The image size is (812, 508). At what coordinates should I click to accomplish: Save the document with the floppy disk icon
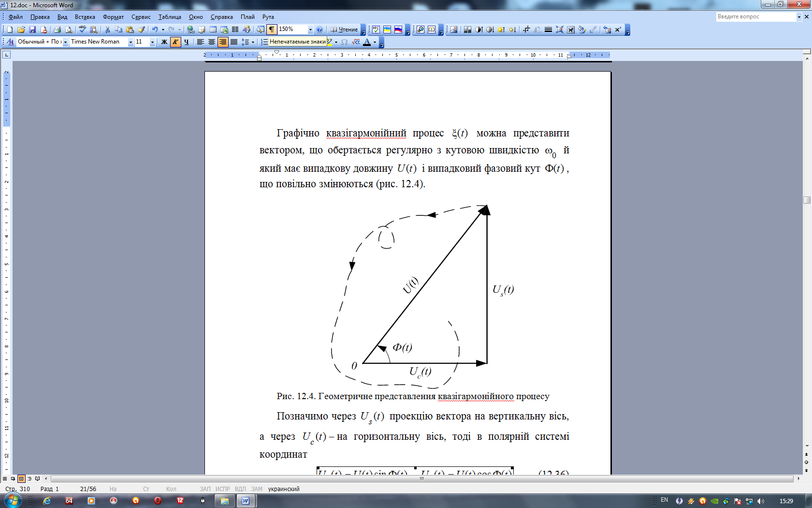pos(32,30)
